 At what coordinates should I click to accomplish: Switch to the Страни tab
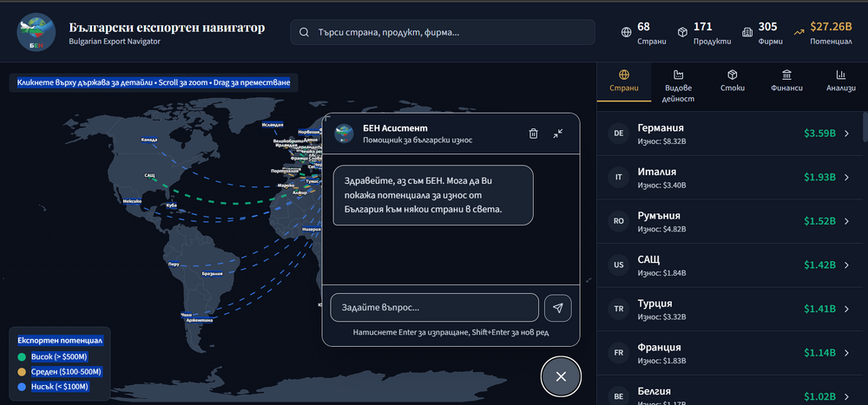pos(624,82)
